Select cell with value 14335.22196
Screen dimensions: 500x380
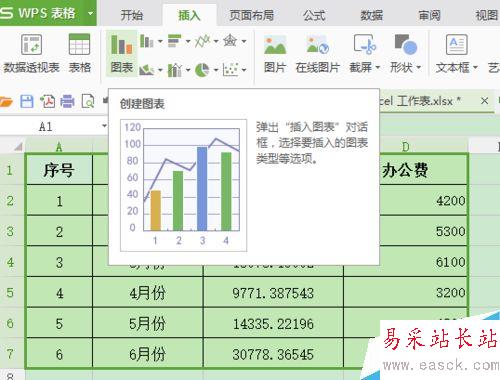[273, 323]
